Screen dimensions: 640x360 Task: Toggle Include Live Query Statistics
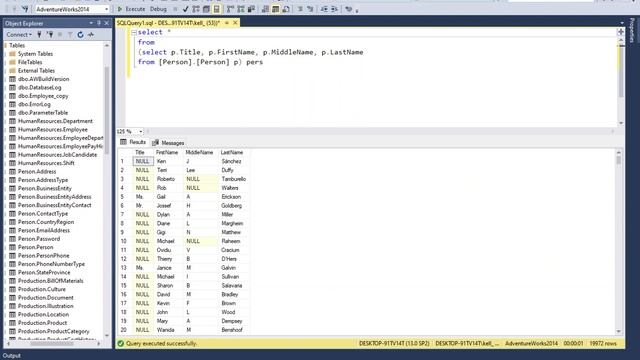tap(240, 9)
